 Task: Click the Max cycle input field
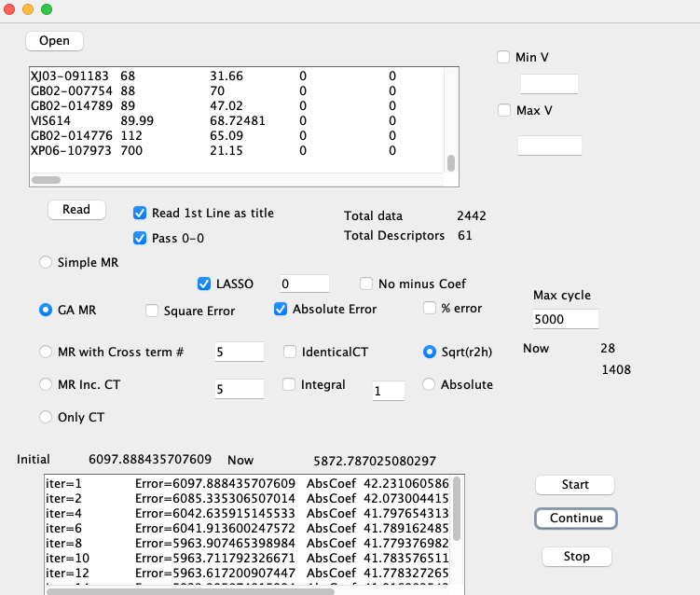565,319
